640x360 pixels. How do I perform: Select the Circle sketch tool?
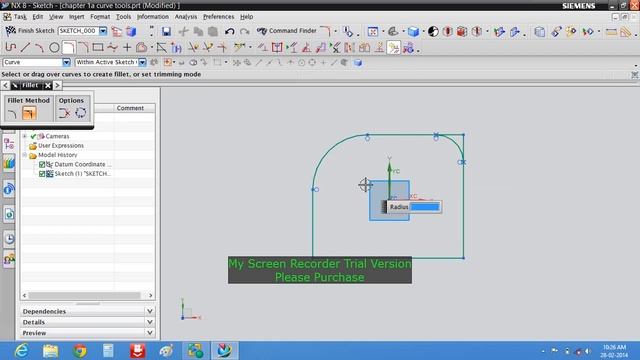54,48
